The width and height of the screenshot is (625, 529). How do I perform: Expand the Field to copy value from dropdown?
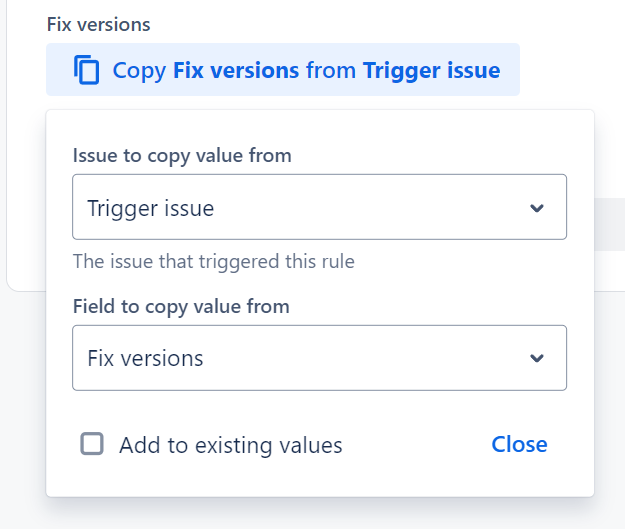(319, 358)
